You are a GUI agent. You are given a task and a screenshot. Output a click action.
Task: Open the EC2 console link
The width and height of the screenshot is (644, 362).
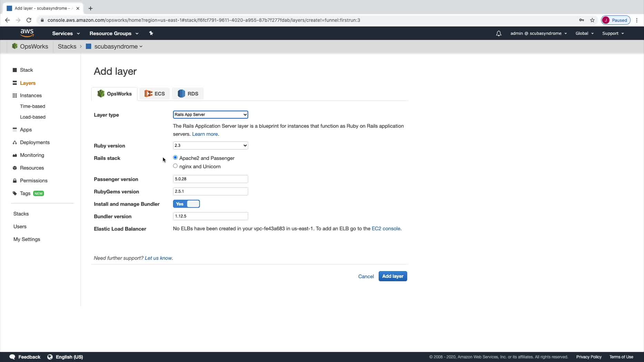coord(386,229)
